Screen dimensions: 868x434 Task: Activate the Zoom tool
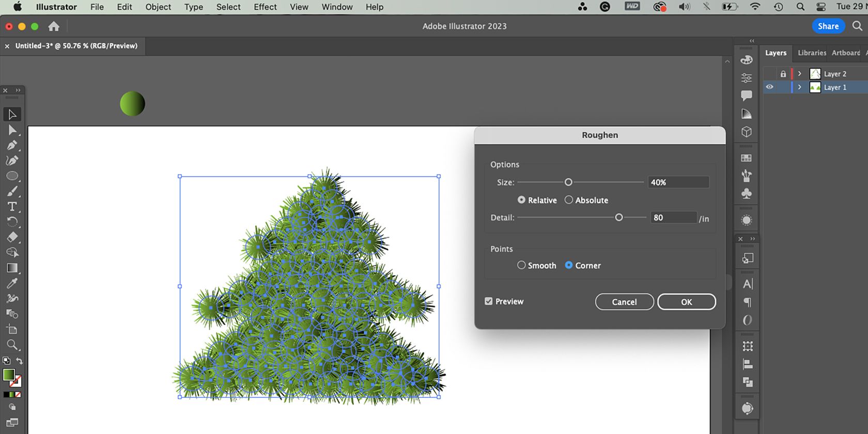(12, 345)
